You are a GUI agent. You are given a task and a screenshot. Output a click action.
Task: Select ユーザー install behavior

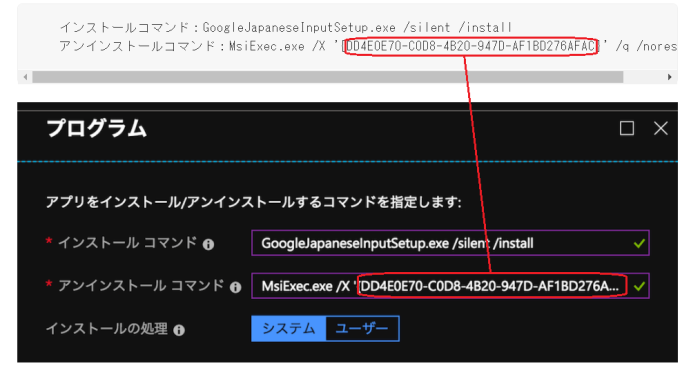pos(362,329)
